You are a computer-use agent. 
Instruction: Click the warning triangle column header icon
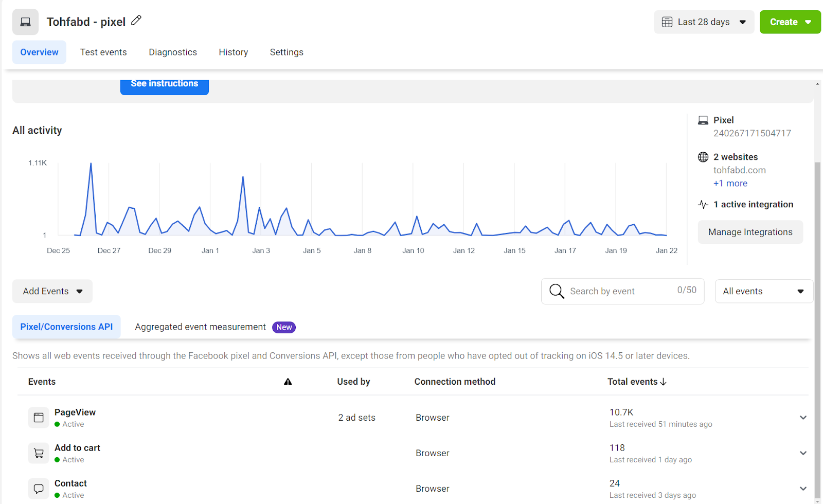288,382
